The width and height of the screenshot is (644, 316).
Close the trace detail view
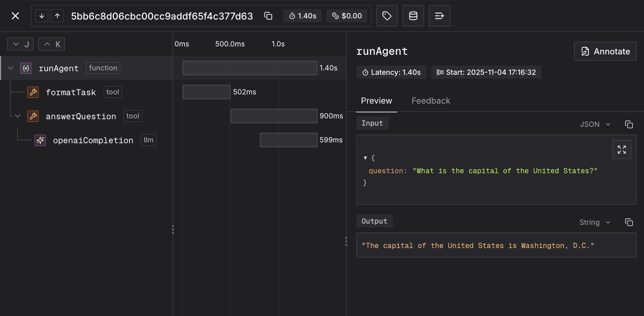pos(15,16)
